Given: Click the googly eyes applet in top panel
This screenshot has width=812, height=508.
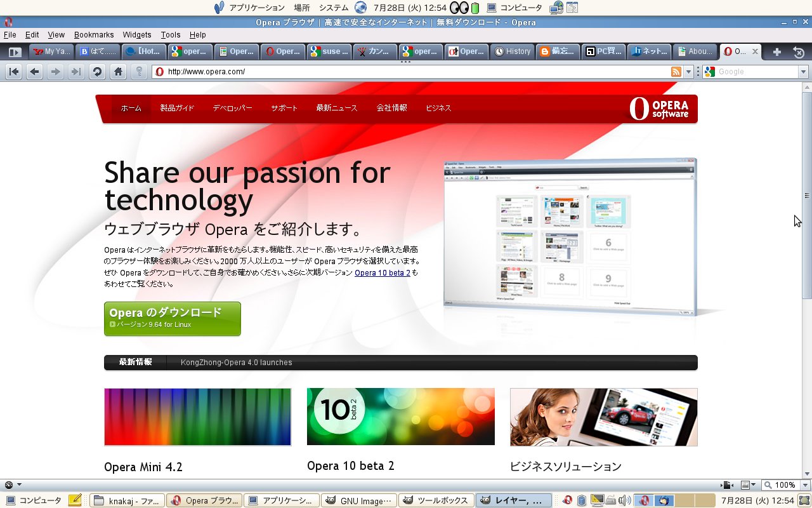Looking at the screenshot, I should pos(459,8).
